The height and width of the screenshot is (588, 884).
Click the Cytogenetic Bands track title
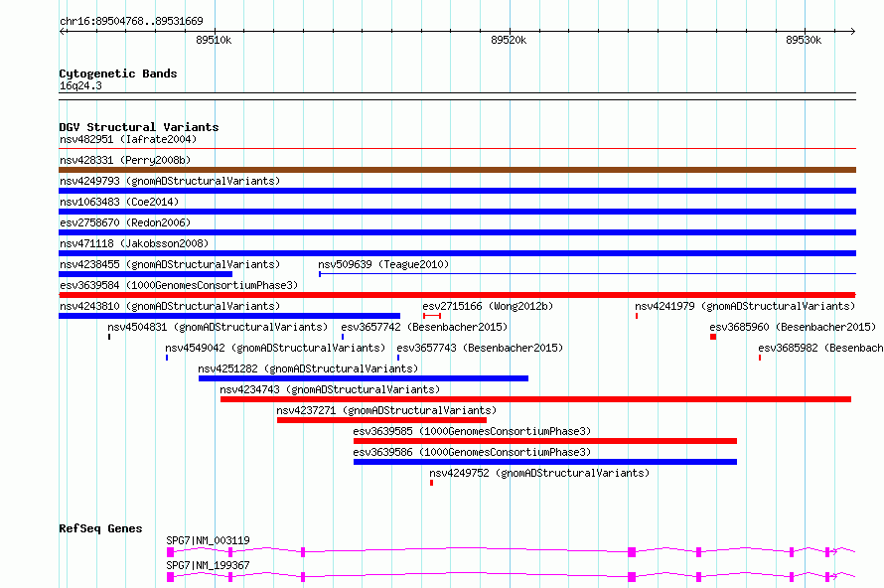118,73
